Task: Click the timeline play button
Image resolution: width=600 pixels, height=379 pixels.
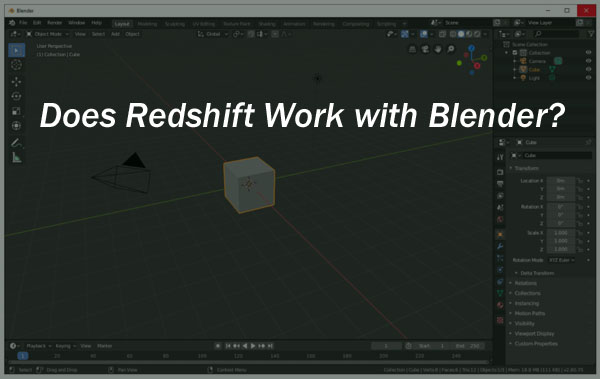Action: coord(253,346)
